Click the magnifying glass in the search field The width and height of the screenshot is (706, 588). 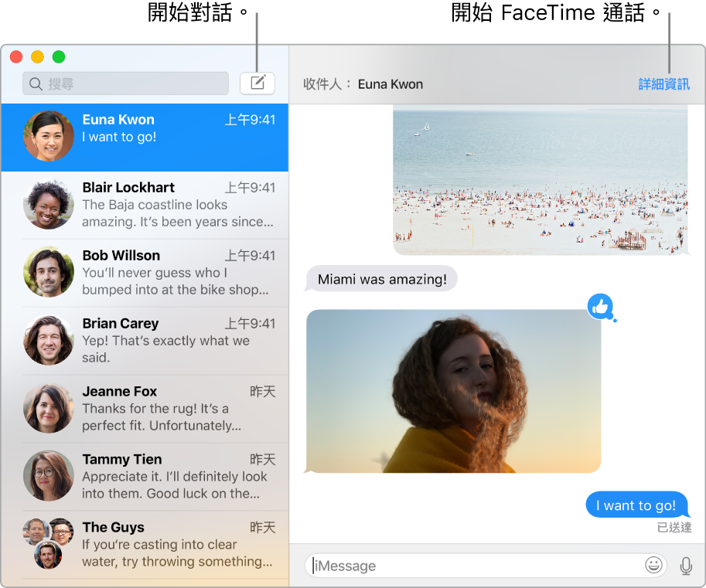[x=36, y=83]
